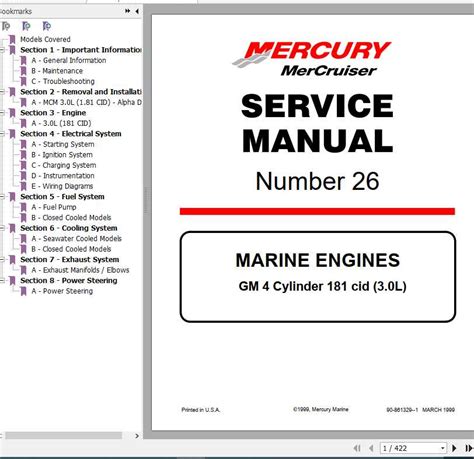Select 'B - Closed Cooled Models' under Fuel System
The height and width of the screenshot is (459, 474).
click(71, 218)
